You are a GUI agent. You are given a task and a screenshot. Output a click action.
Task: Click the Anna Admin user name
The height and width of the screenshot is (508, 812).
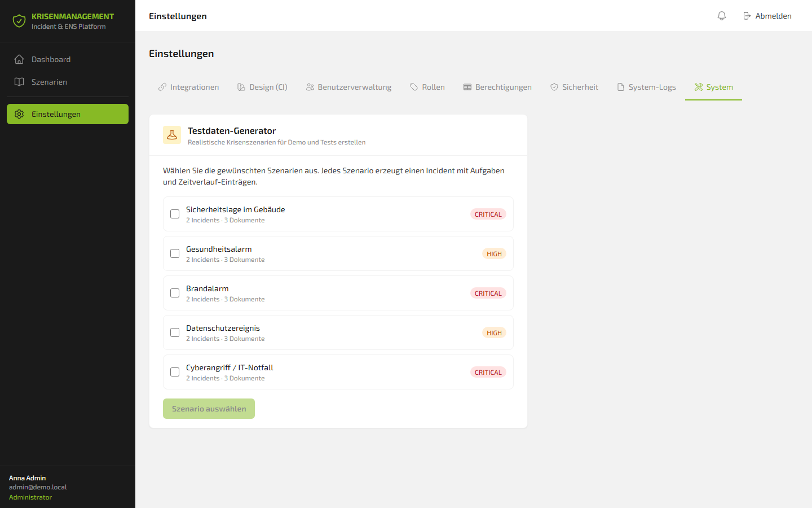click(28, 478)
